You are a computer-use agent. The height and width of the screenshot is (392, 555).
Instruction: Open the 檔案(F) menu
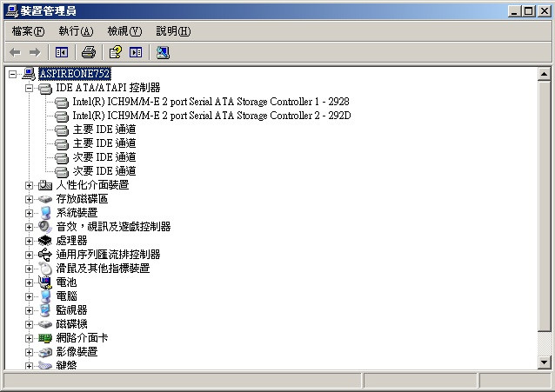pos(29,31)
